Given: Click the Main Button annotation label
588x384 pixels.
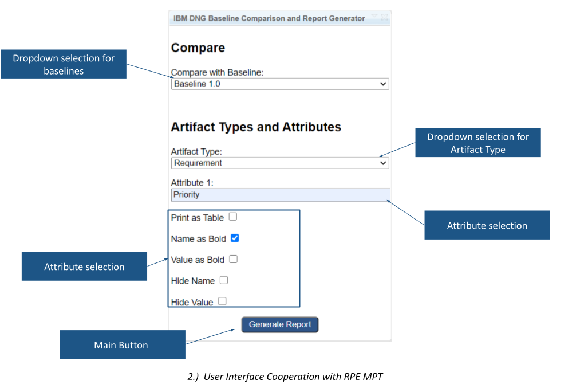Looking at the screenshot, I should [x=122, y=344].
